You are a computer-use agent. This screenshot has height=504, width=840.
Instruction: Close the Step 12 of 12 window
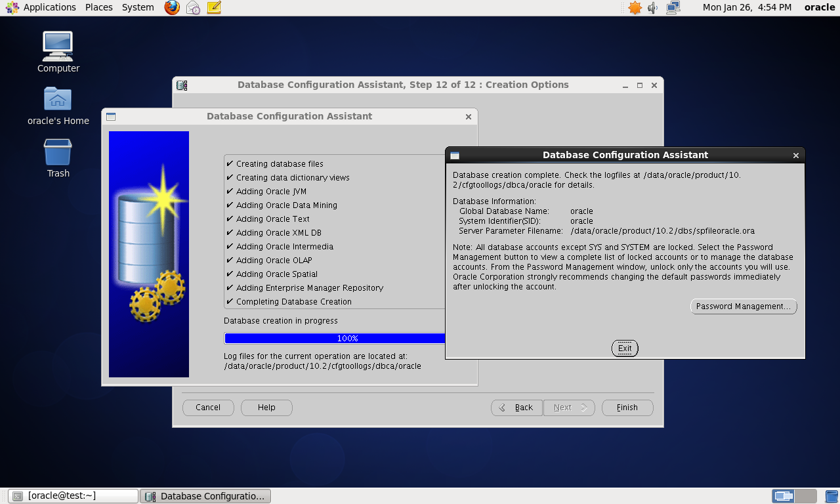click(x=654, y=85)
